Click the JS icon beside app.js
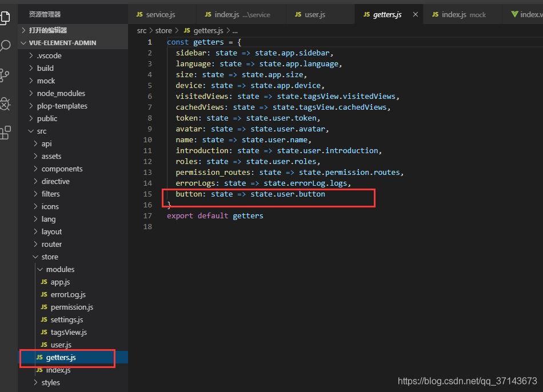The height and width of the screenshot is (392, 543). click(45, 282)
